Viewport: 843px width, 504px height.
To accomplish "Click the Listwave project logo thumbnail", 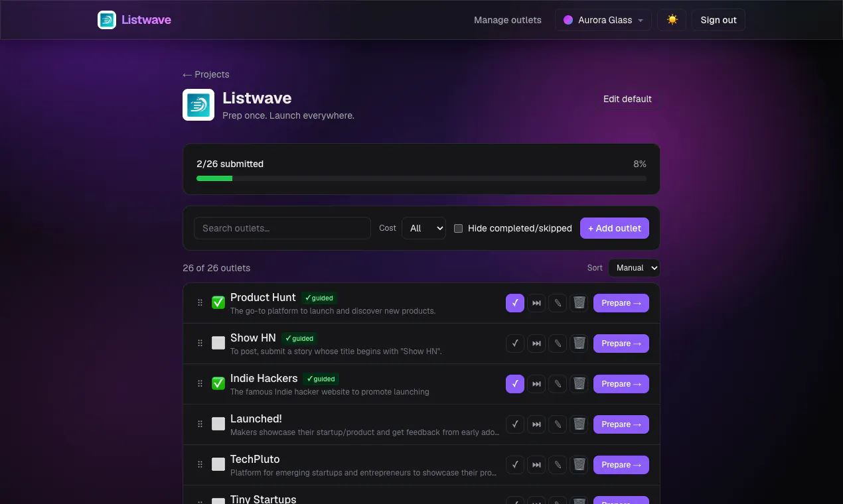I will 198,105.
